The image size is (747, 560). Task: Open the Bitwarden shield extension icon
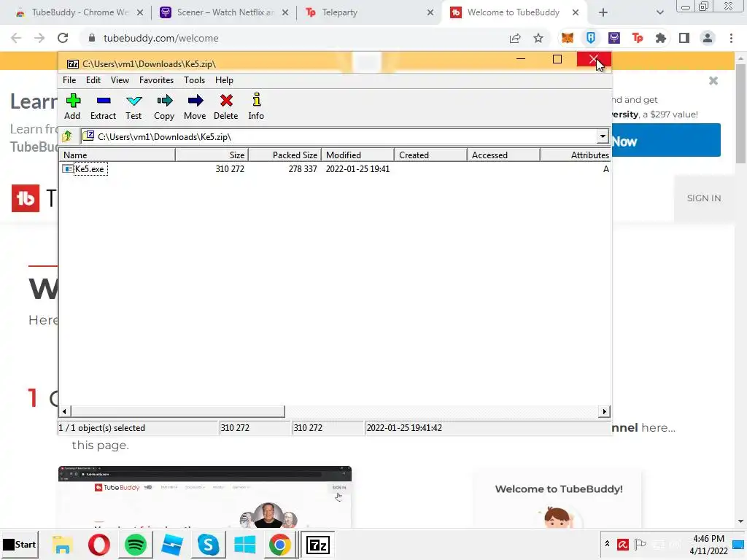pyautogui.click(x=591, y=38)
